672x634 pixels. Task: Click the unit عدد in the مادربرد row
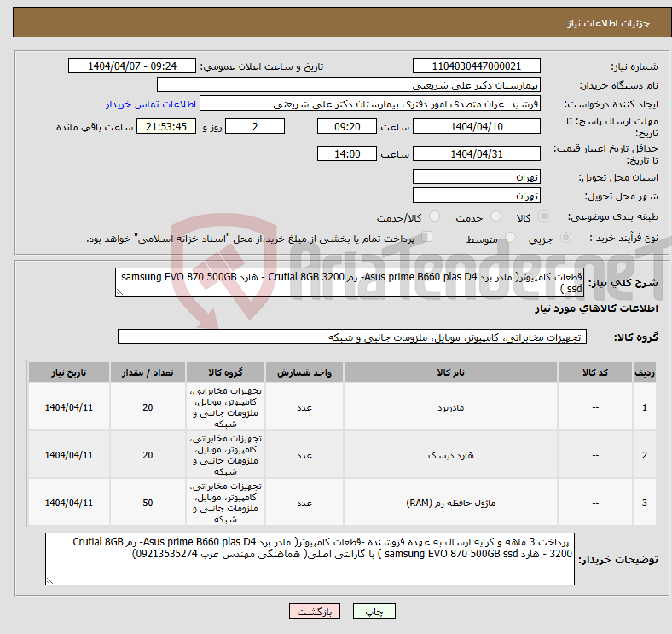click(304, 407)
